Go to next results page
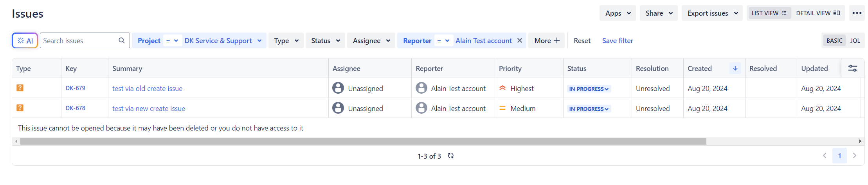868x185 pixels. click(x=855, y=156)
